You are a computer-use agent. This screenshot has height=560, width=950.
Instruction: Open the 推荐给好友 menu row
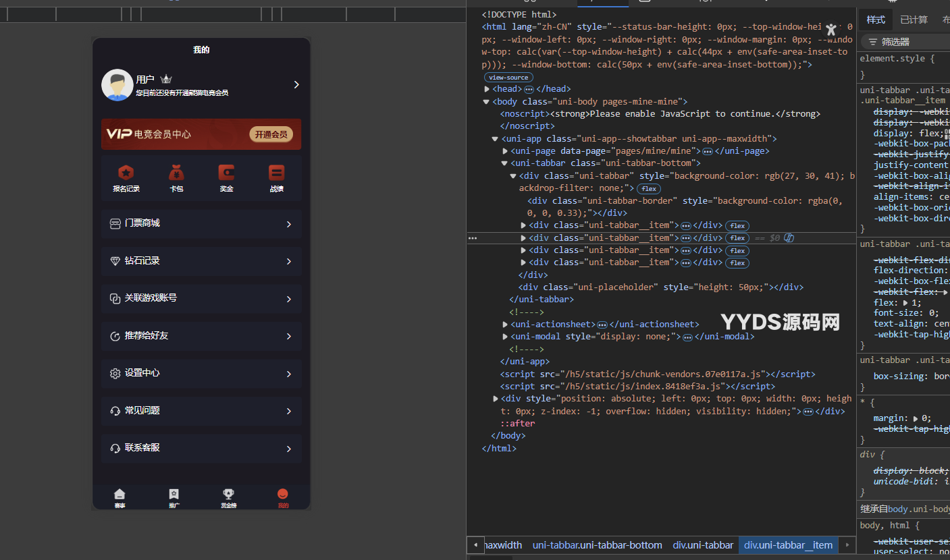click(201, 336)
